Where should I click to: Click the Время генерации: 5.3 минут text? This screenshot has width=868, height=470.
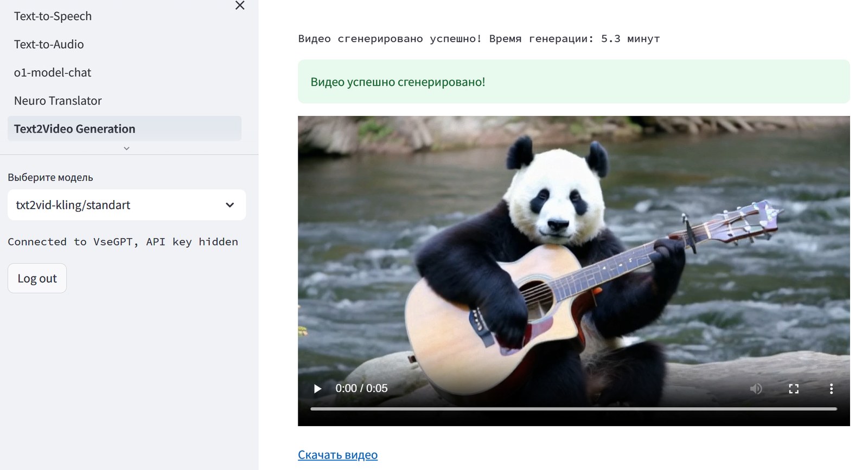575,38
